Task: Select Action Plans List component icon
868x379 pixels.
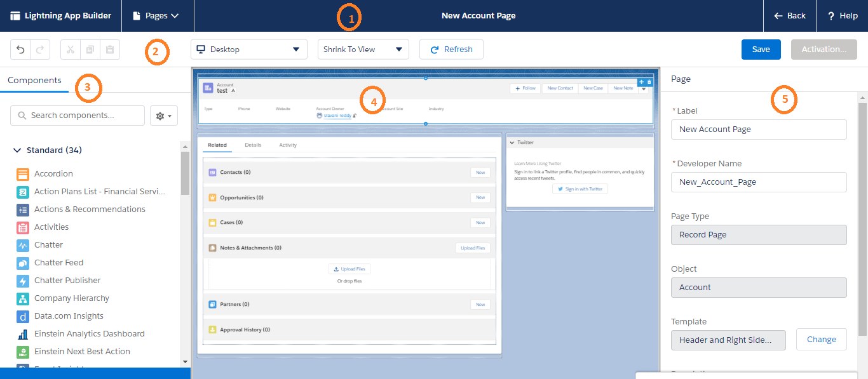Action: click(x=23, y=192)
